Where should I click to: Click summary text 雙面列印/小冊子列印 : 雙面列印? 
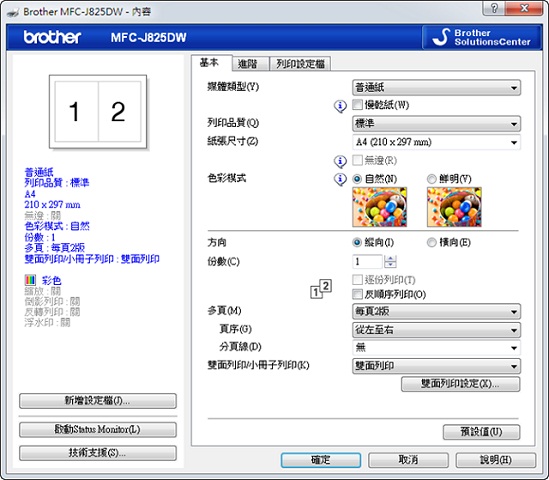tap(92, 259)
